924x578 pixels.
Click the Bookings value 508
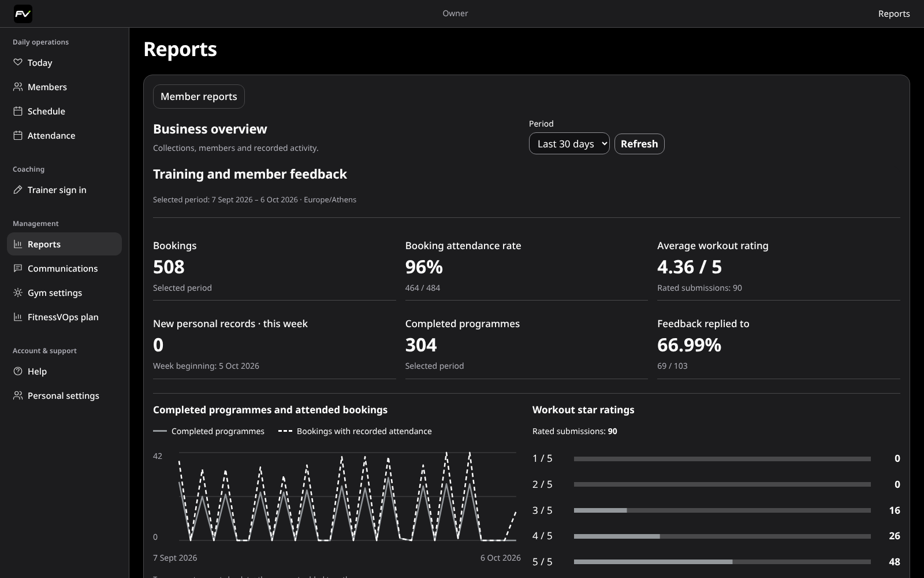pyautogui.click(x=169, y=267)
